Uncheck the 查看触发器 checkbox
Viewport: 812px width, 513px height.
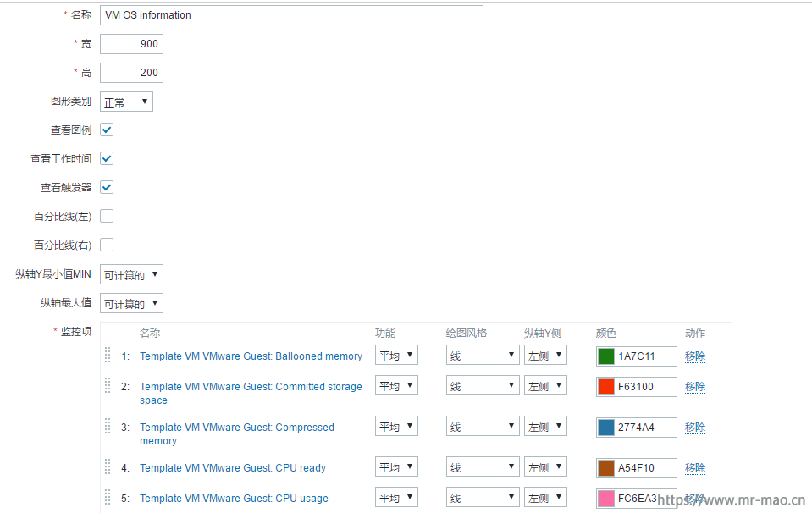tap(107, 187)
